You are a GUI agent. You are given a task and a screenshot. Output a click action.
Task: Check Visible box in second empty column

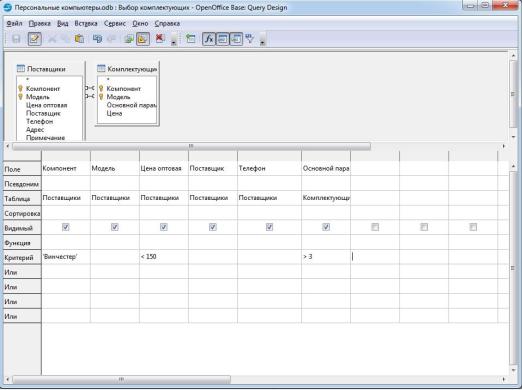coord(424,227)
